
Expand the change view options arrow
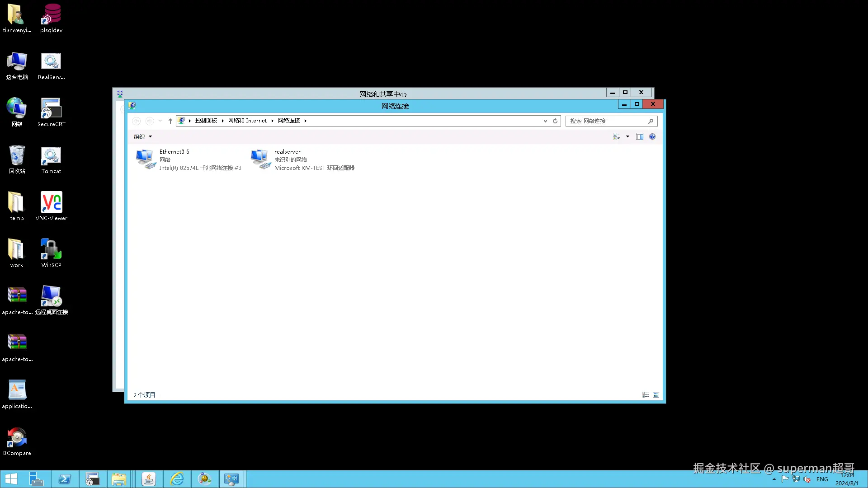pyautogui.click(x=627, y=136)
